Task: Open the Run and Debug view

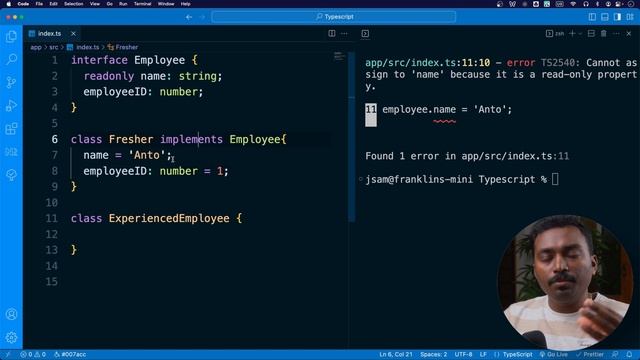Action: pos(11,106)
